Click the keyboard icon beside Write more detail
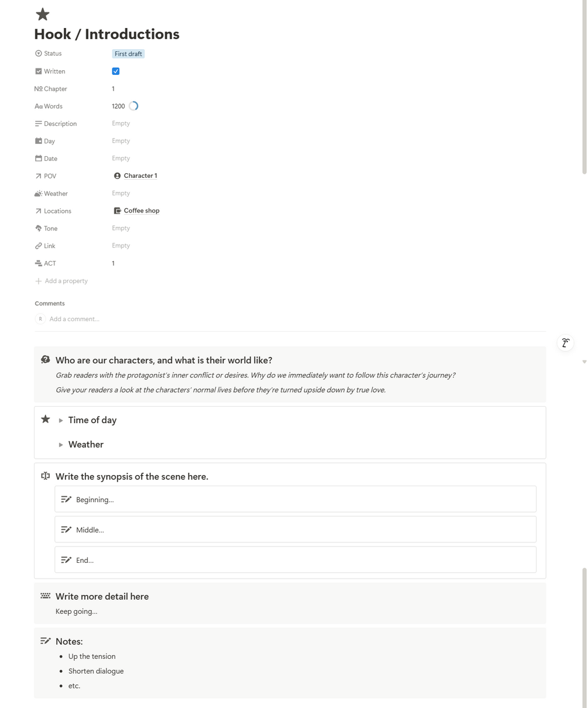The height and width of the screenshot is (708, 588). click(46, 596)
